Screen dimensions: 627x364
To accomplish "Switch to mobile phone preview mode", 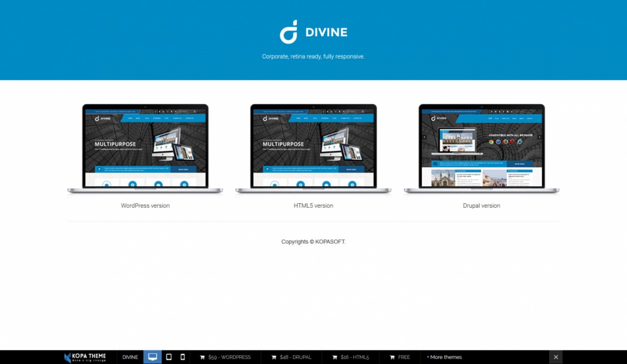I will pos(183,357).
